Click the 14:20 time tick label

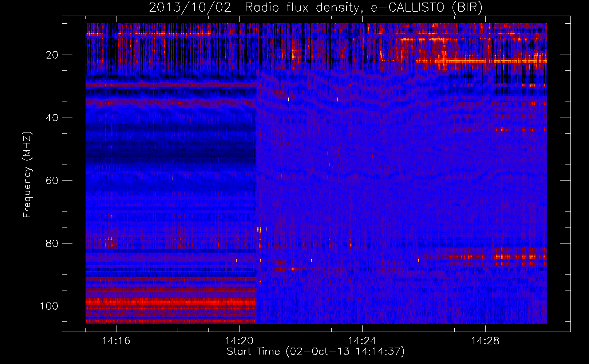(239, 341)
